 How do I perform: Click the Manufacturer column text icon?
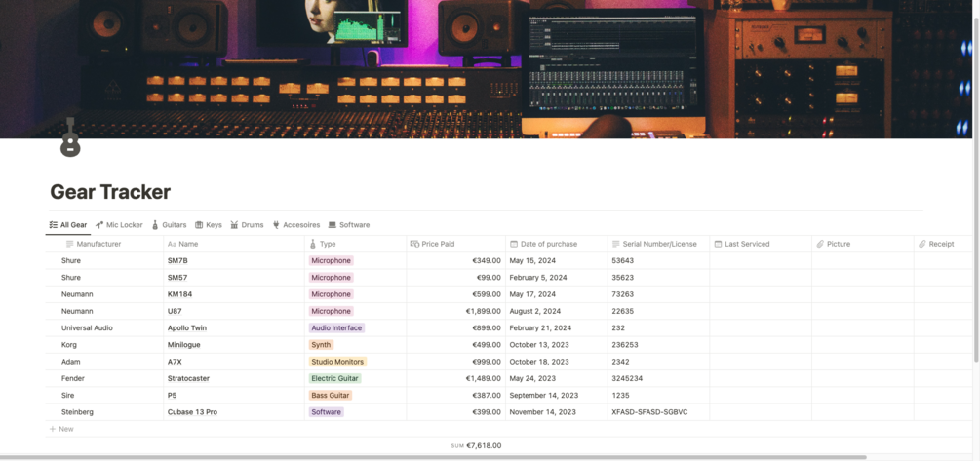point(70,244)
